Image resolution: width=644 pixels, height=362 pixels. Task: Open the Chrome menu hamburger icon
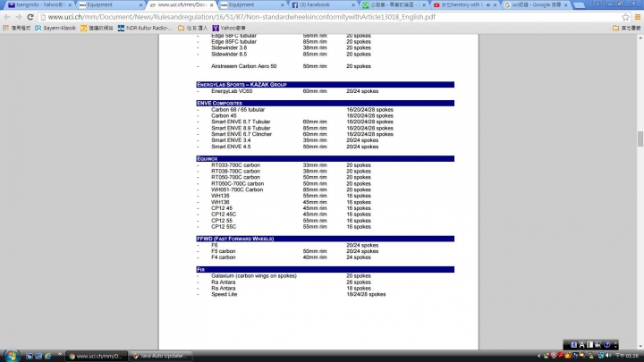pos(638,17)
